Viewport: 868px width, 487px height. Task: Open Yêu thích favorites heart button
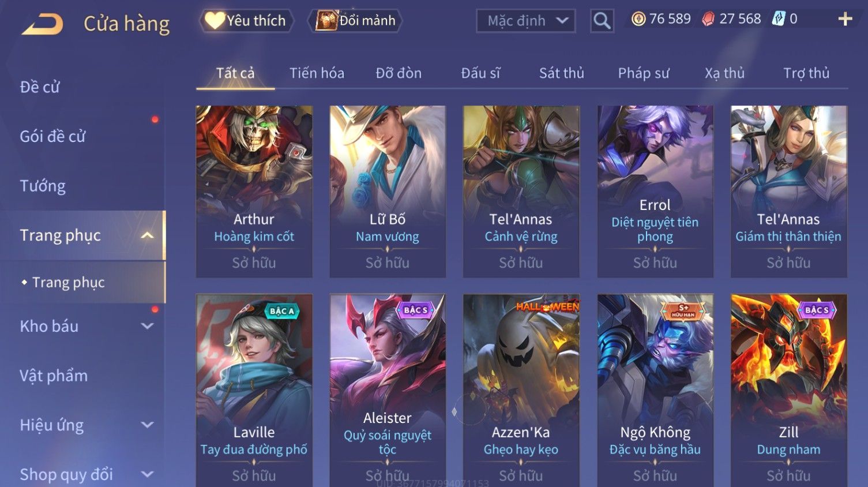(247, 21)
